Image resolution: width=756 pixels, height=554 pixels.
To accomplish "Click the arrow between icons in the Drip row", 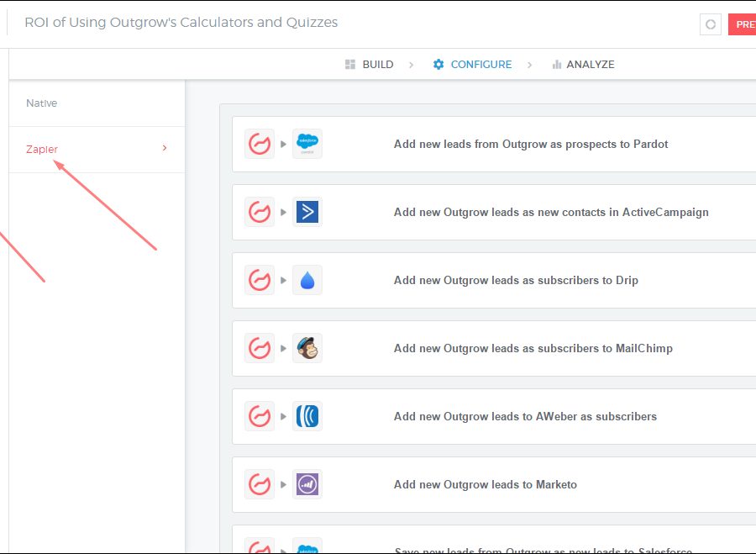I will pyautogui.click(x=283, y=280).
